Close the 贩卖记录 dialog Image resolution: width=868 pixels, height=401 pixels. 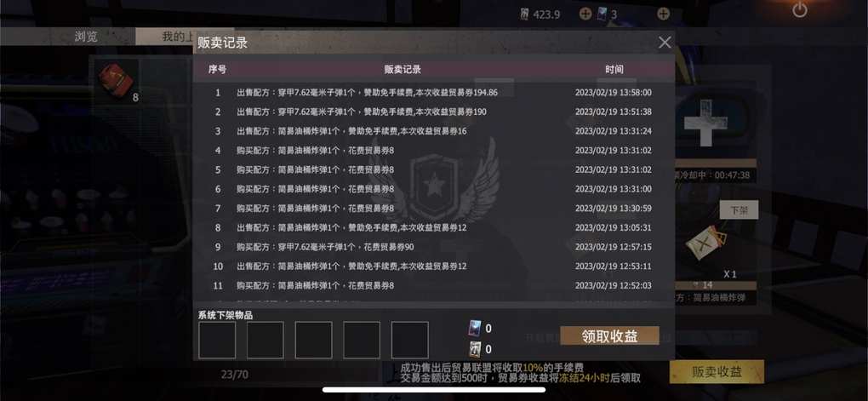[x=665, y=42]
